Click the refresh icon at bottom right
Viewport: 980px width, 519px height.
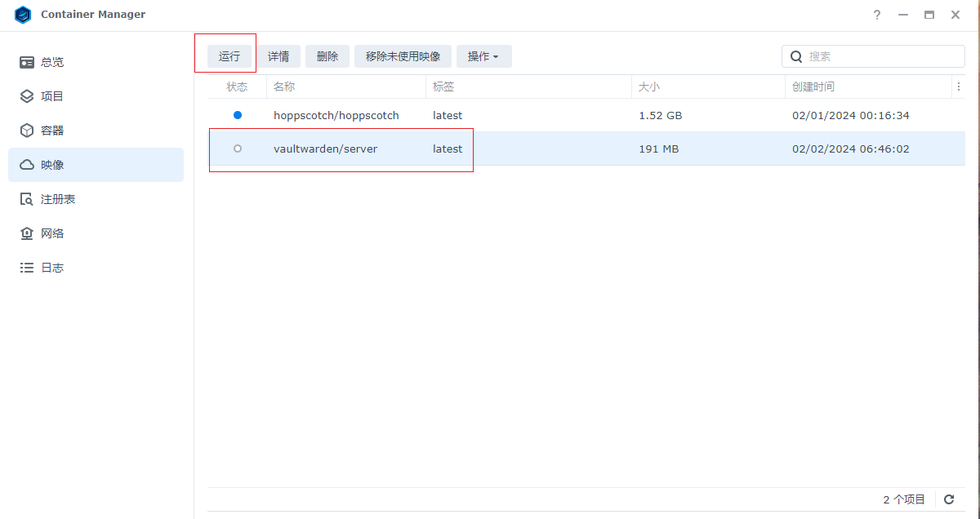(949, 499)
